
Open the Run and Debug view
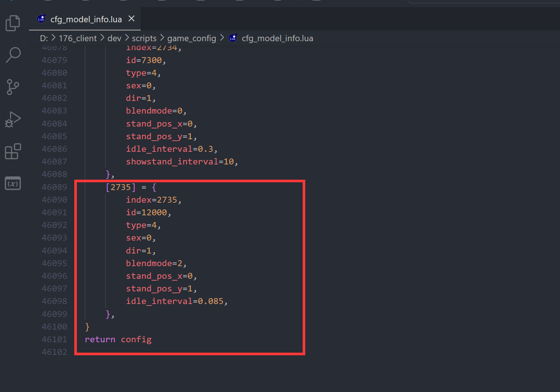[x=13, y=119]
